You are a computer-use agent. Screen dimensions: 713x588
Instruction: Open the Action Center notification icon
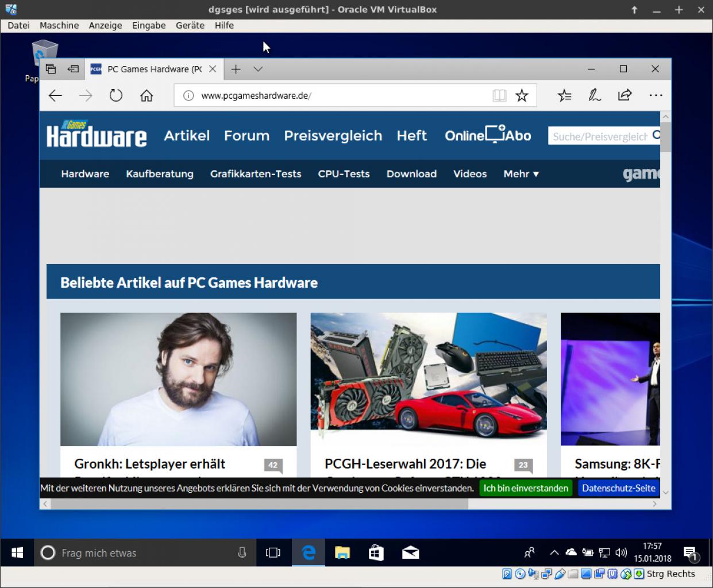(x=691, y=554)
